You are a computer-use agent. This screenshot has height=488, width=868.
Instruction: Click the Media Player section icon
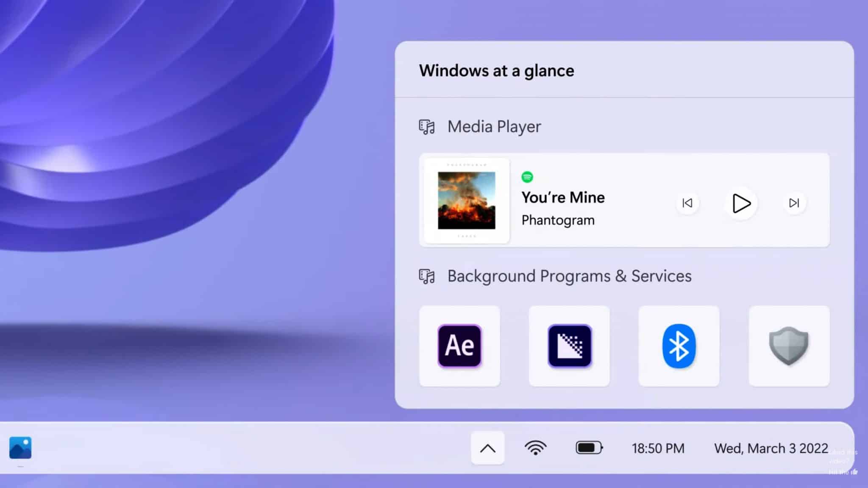(x=426, y=126)
